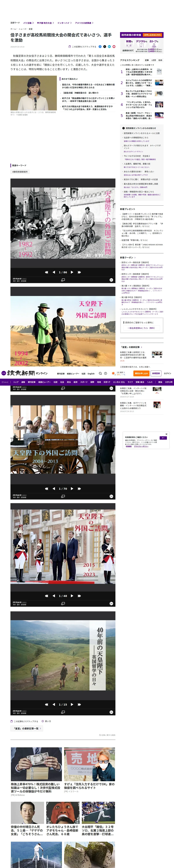174x868 pixels.
Task: Advance to the next slide in the 1 / 70 slideshow
Action: [72, 488]
